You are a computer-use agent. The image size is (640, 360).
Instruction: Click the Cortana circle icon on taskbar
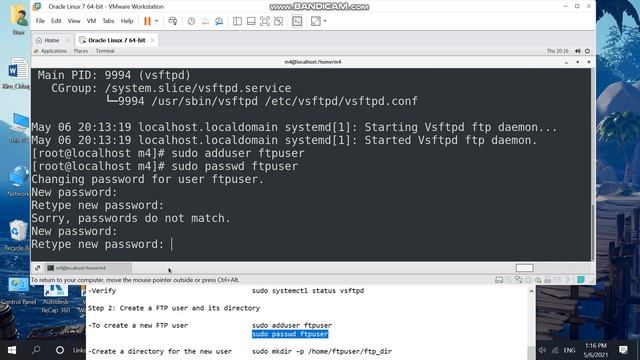60,350
